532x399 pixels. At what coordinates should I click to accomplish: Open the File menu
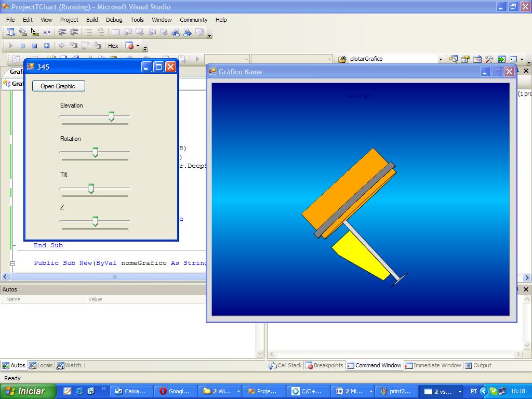pos(10,20)
